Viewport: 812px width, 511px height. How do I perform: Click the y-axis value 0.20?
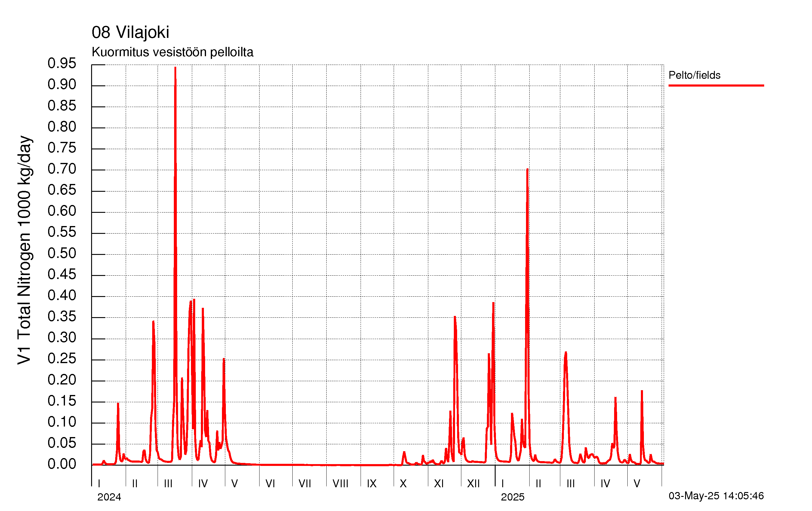click(x=62, y=380)
